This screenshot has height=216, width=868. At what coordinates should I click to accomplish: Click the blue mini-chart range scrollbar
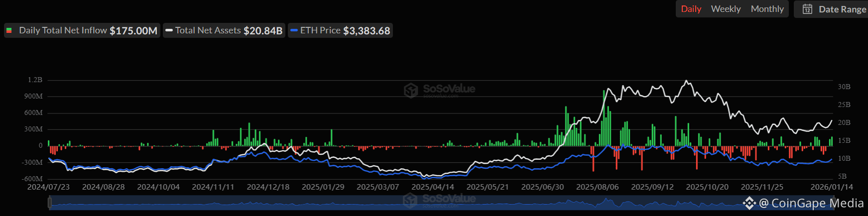point(441,203)
